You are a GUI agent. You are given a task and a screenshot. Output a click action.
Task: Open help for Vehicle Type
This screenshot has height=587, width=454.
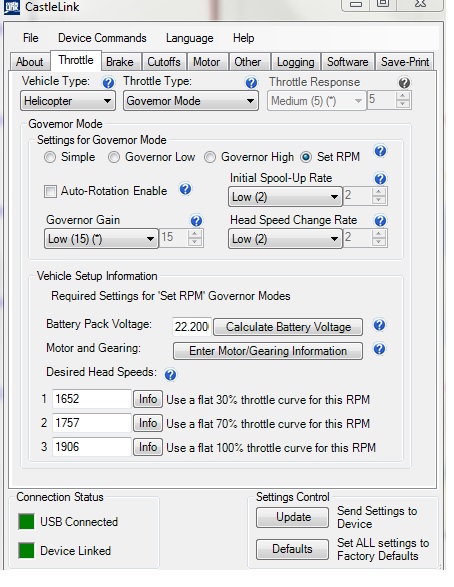tap(108, 83)
